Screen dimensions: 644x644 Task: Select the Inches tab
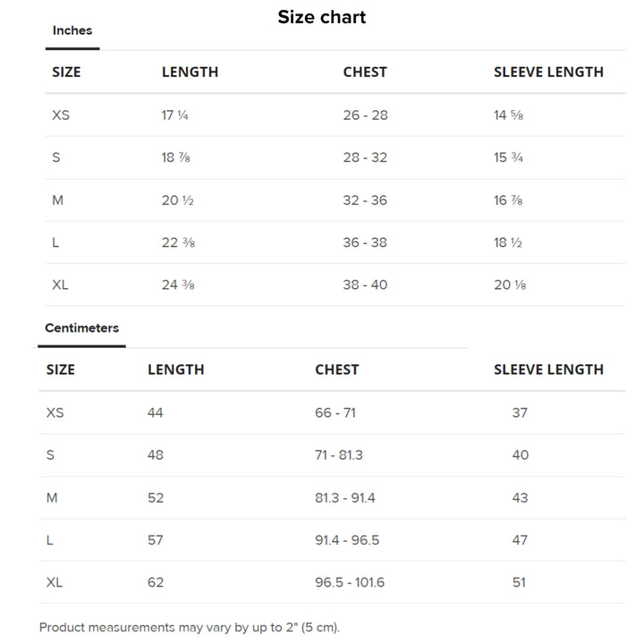(x=72, y=30)
